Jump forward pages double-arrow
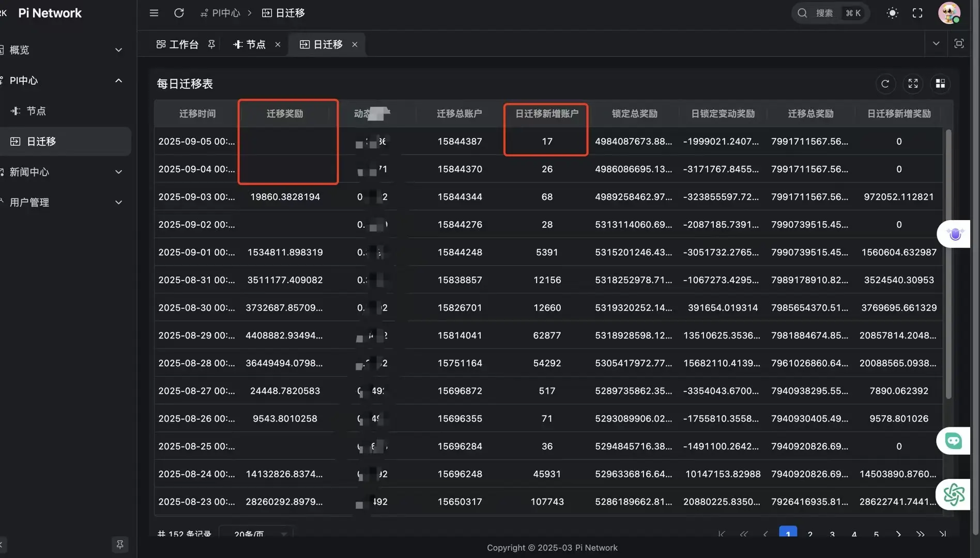980x558 pixels. point(920,534)
